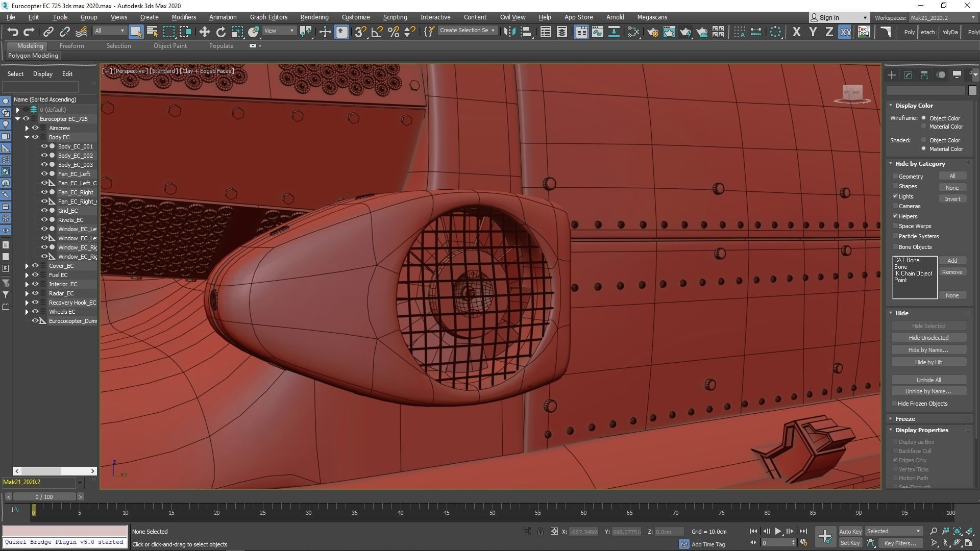
Task: Select Shaded Object Color radio button
Action: [923, 140]
